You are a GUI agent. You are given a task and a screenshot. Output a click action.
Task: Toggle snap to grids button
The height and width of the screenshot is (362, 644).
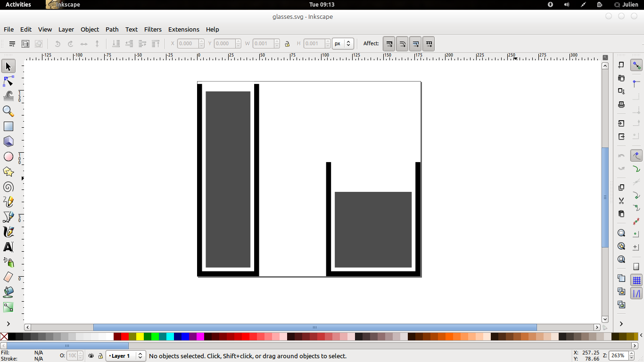tap(636, 280)
